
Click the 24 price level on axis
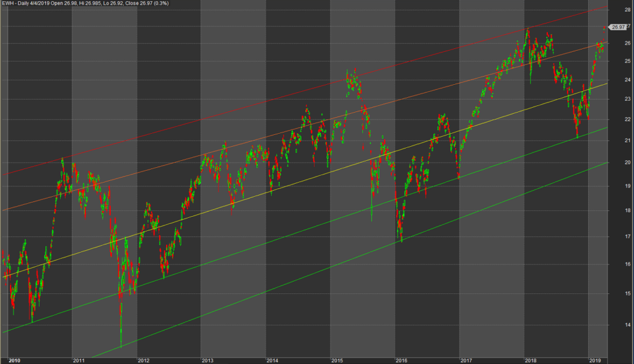tap(628, 80)
